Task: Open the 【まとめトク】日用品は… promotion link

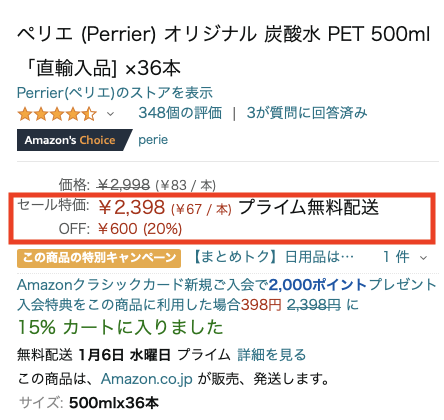Action: (273, 257)
